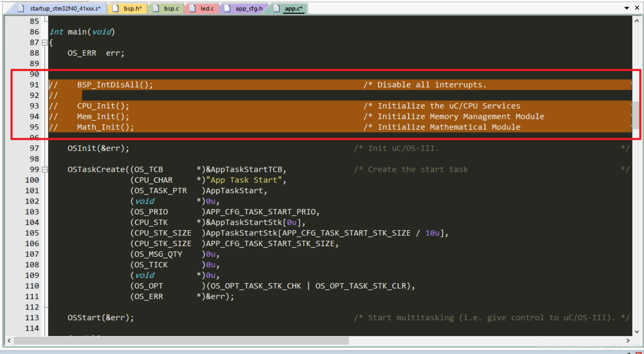The height and width of the screenshot is (354, 644).
Task: Close the active editor with the X button
Action: click(637, 8)
